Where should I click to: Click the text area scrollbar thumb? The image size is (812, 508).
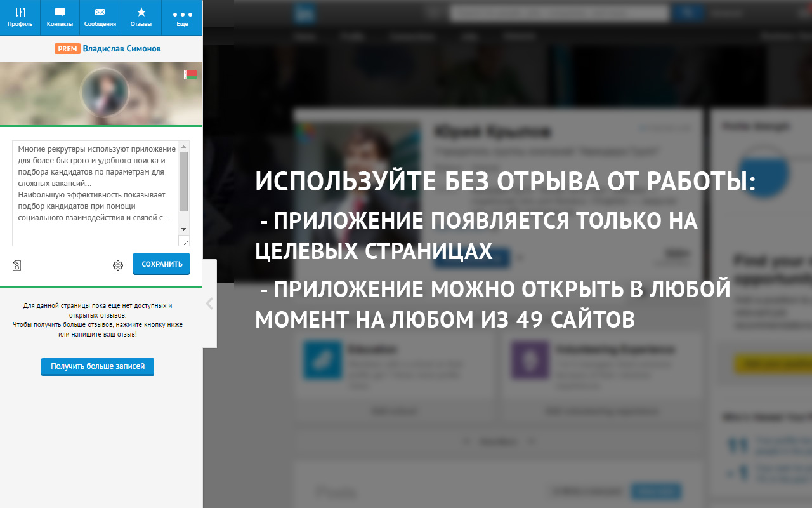pos(184,182)
